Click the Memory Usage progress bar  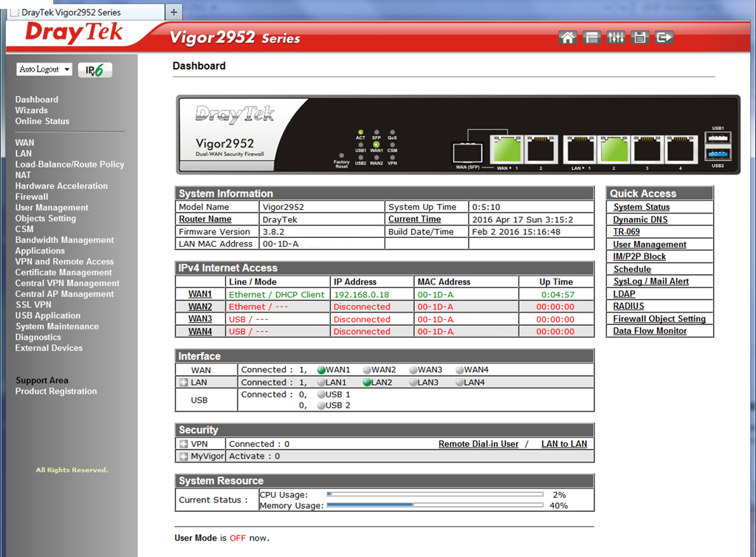pyautogui.click(x=435, y=505)
